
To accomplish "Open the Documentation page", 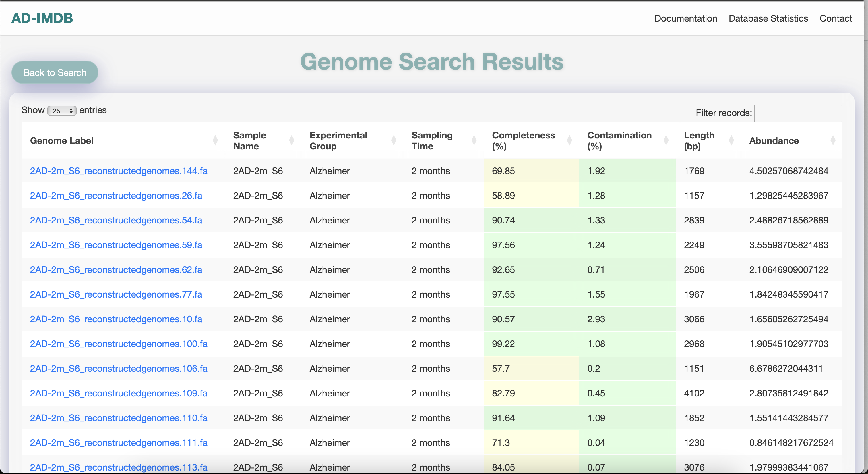I will click(685, 18).
